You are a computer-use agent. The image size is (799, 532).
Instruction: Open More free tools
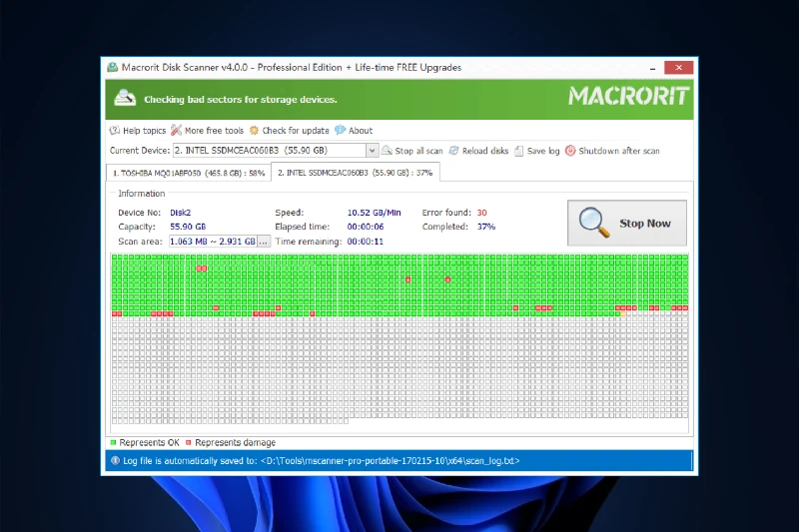tap(214, 131)
